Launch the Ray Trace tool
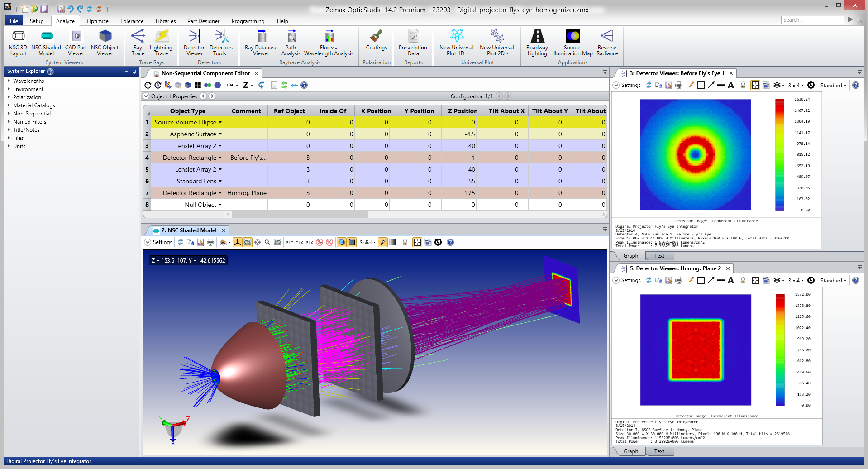This screenshot has width=868, height=469. [138, 43]
